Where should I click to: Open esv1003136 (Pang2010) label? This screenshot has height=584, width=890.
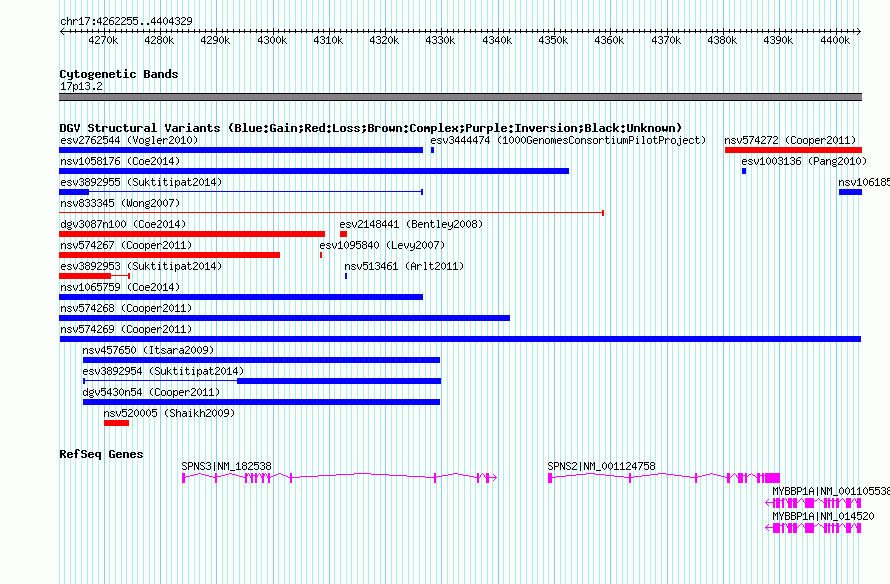tap(804, 161)
